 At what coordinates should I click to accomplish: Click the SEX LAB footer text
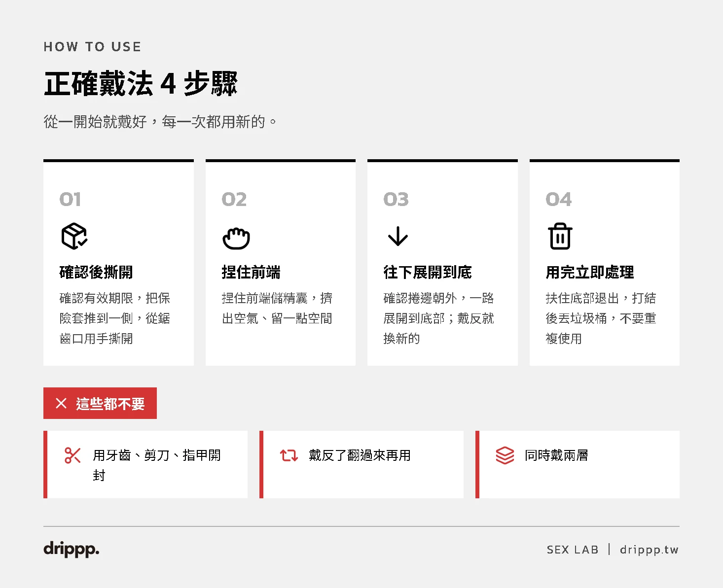coord(572,550)
